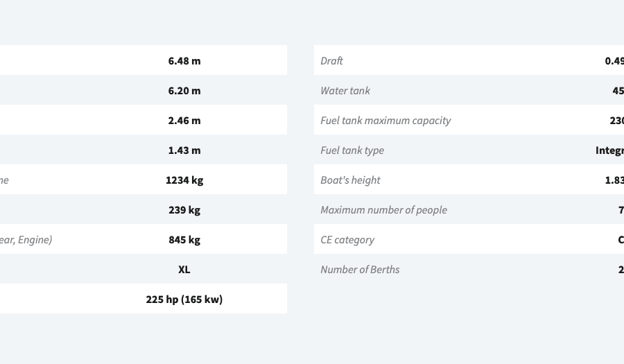Select the Number of Berths label

point(360,270)
